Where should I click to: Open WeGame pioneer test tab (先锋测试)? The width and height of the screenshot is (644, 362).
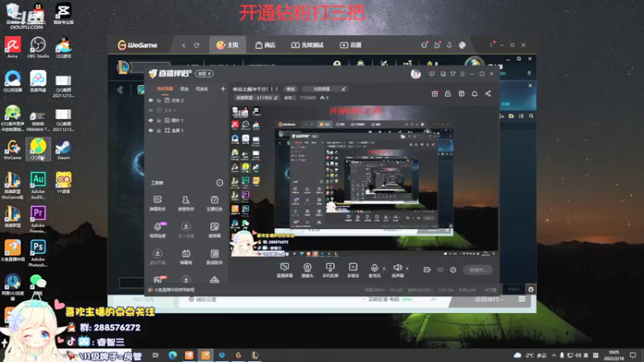(308, 45)
